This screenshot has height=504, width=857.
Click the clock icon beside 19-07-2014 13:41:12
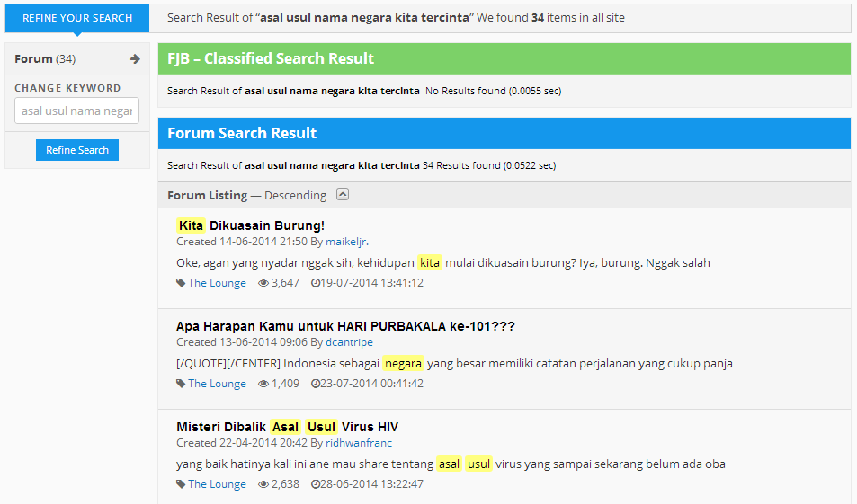[x=316, y=283]
